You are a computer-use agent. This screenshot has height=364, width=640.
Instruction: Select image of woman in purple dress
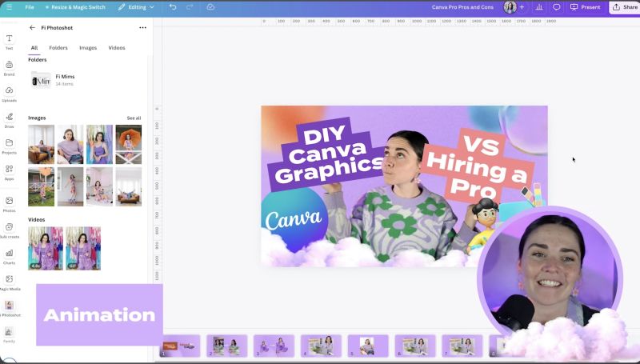click(x=99, y=145)
